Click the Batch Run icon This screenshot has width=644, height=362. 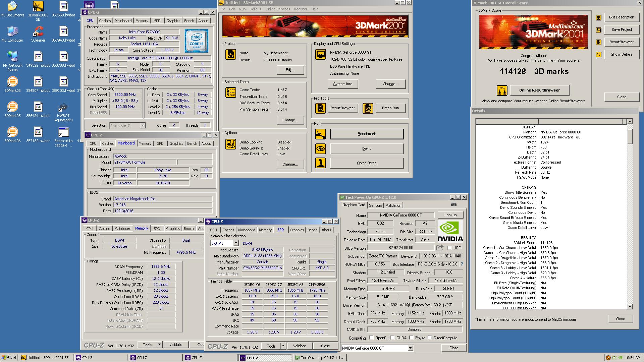(368, 108)
